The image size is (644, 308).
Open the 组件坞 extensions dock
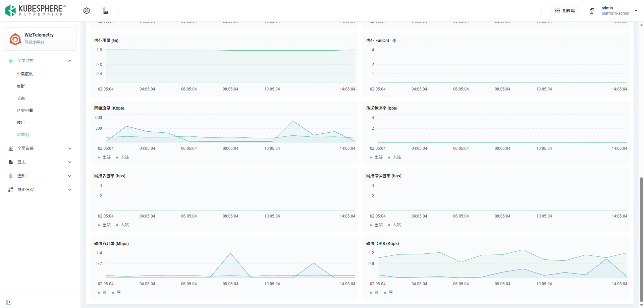click(565, 11)
